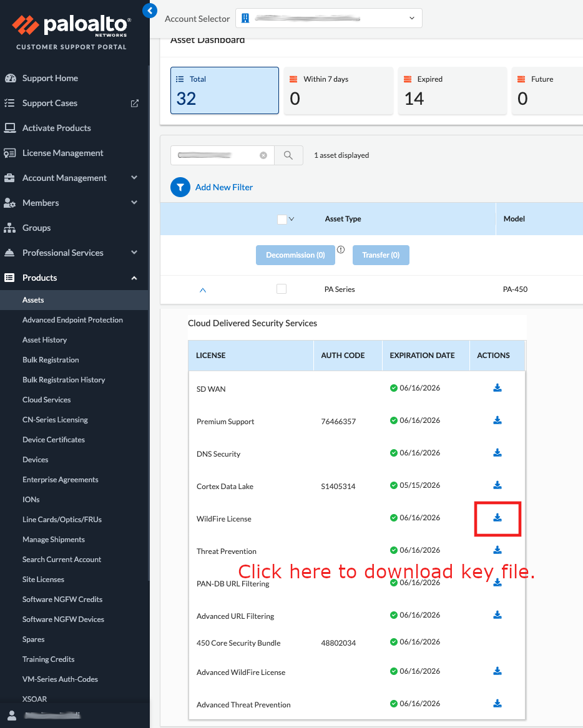Open Device Certificates in the sidebar
583x728 pixels.
(54, 440)
